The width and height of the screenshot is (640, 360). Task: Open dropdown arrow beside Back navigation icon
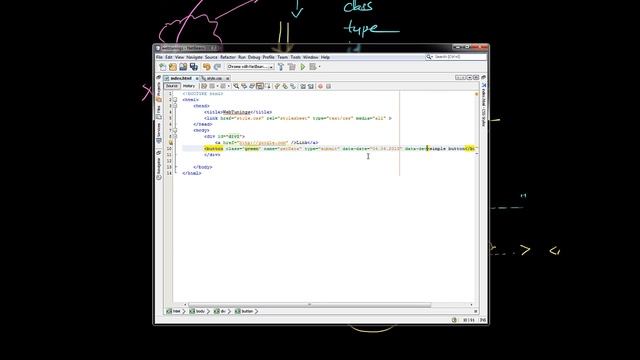[x=217, y=86]
